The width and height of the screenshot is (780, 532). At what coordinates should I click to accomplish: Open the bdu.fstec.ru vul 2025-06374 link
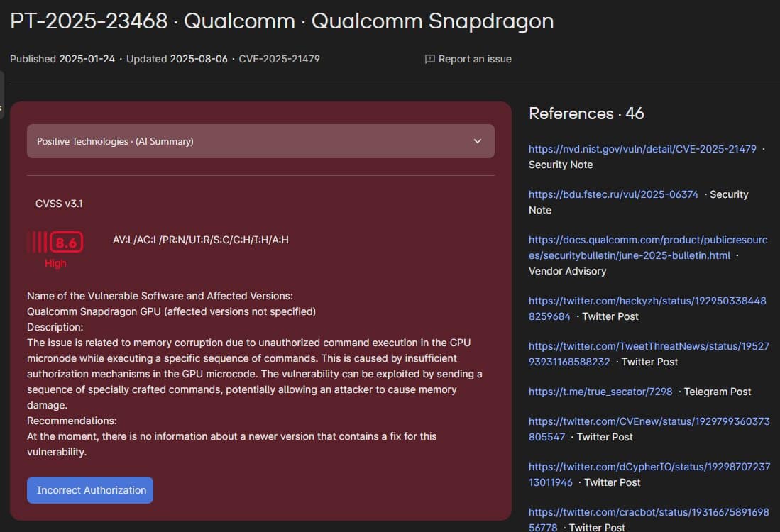click(613, 194)
